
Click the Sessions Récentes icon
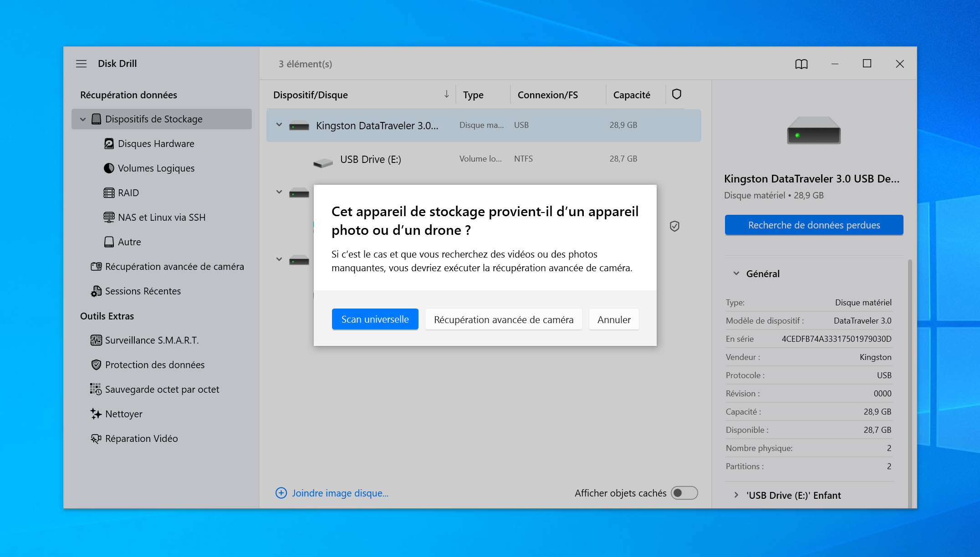[x=96, y=291]
